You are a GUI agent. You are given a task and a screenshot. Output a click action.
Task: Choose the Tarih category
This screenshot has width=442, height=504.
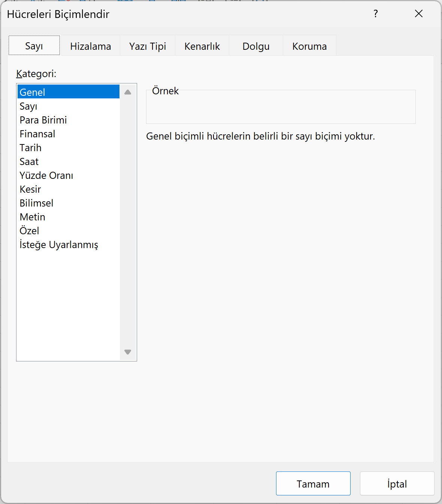click(x=30, y=148)
